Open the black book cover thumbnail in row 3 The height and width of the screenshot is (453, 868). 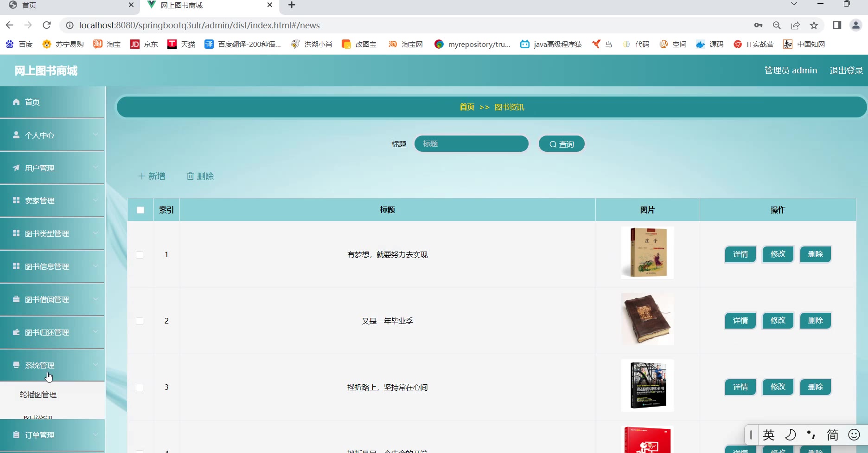click(x=647, y=386)
